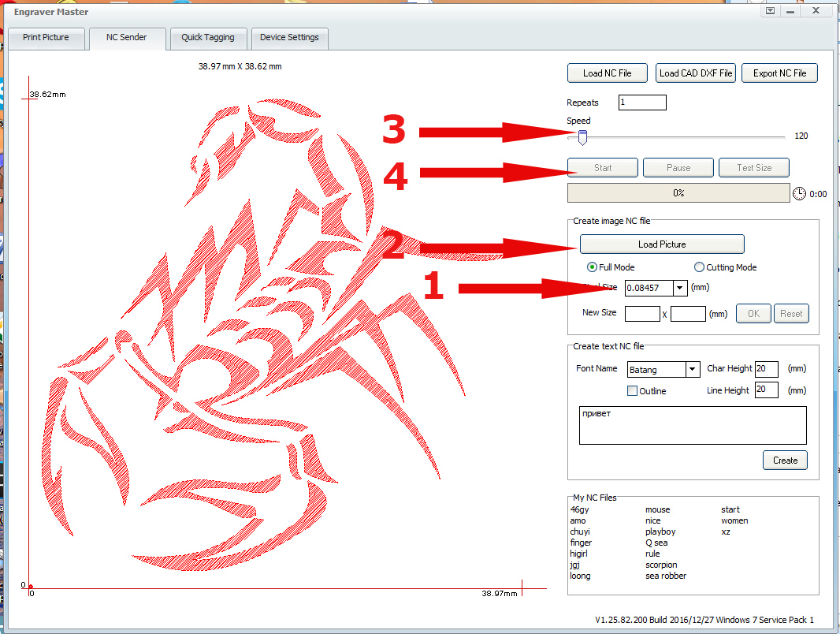Click the title bar dropdown menu icon

coord(770,11)
